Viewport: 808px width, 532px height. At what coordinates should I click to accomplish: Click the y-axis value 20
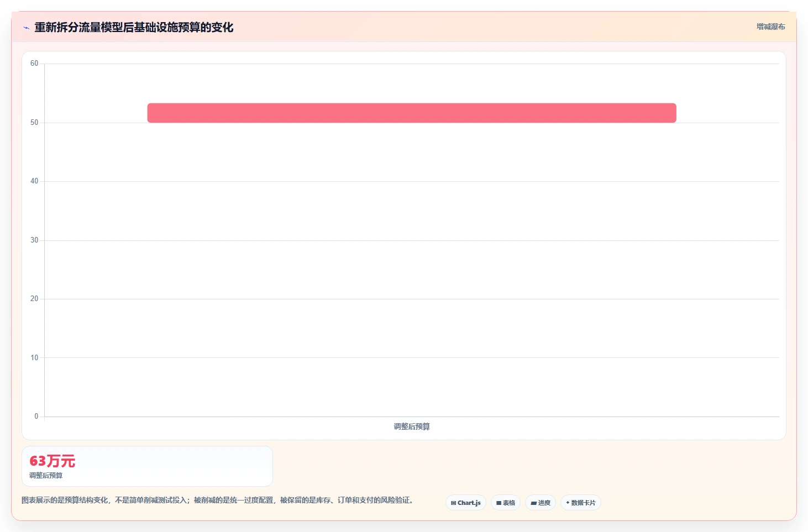click(x=34, y=299)
